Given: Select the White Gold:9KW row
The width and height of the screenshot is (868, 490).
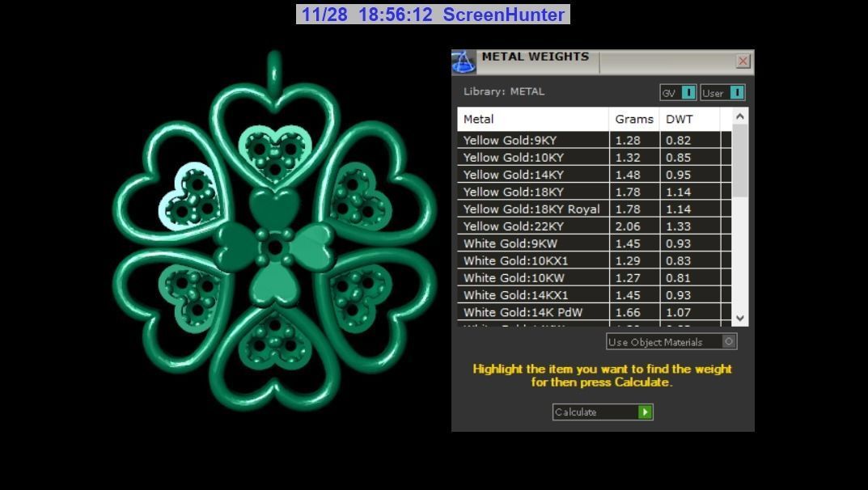Looking at the screenshot, I should [x=594, y=243].
